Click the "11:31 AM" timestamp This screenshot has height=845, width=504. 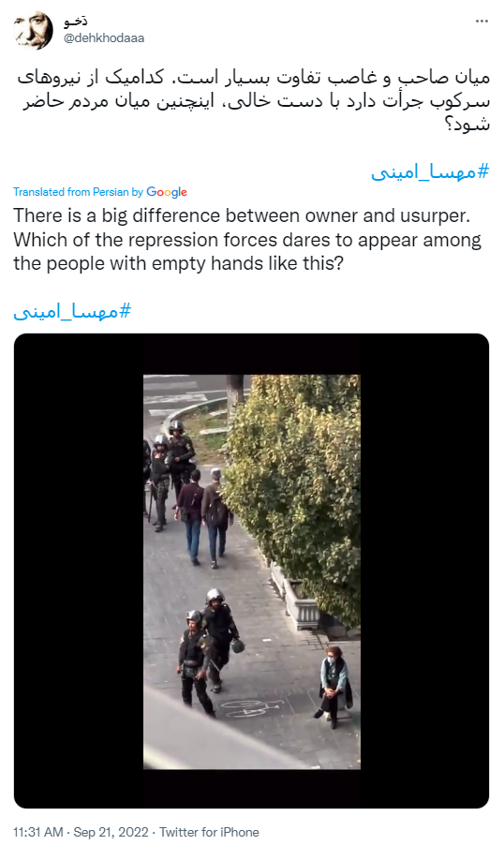pos(38,832)
